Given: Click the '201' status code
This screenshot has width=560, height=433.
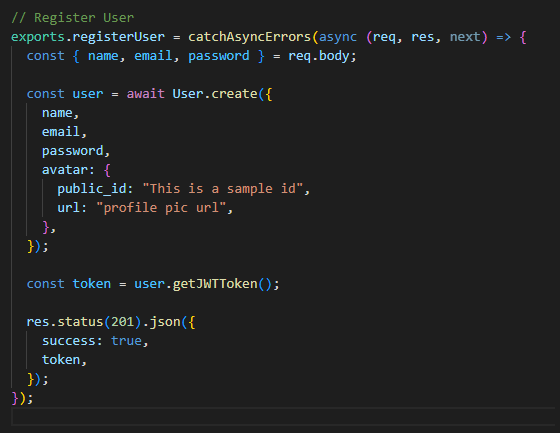Looking at the screenshot, I should click(122, 322).
